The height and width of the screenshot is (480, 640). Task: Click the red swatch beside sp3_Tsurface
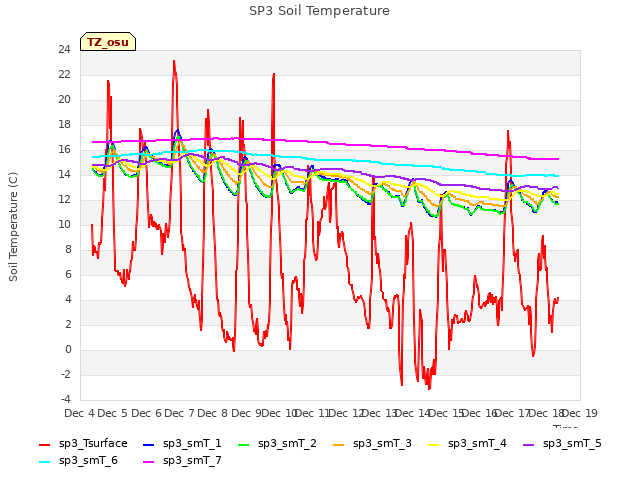(44, 444)
